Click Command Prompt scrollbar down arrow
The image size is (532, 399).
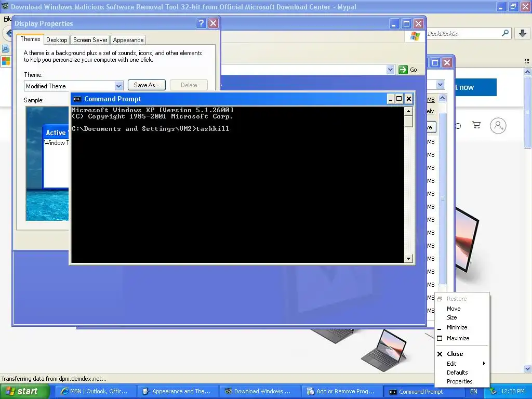click(x=408, y=259)
